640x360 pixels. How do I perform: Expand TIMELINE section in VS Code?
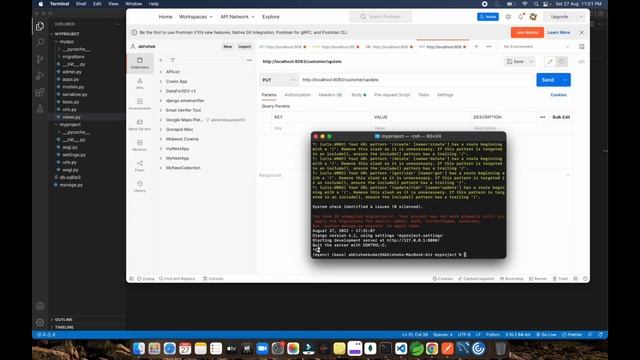[64, 327]
